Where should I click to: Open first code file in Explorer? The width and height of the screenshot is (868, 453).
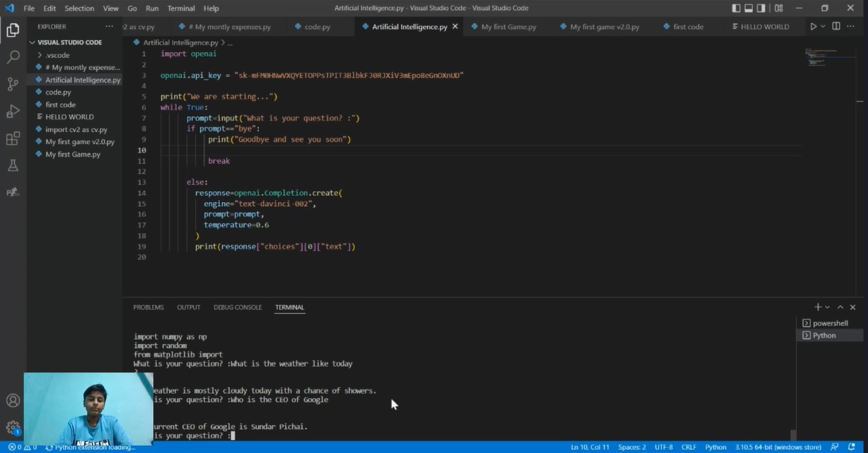(60, 105)
